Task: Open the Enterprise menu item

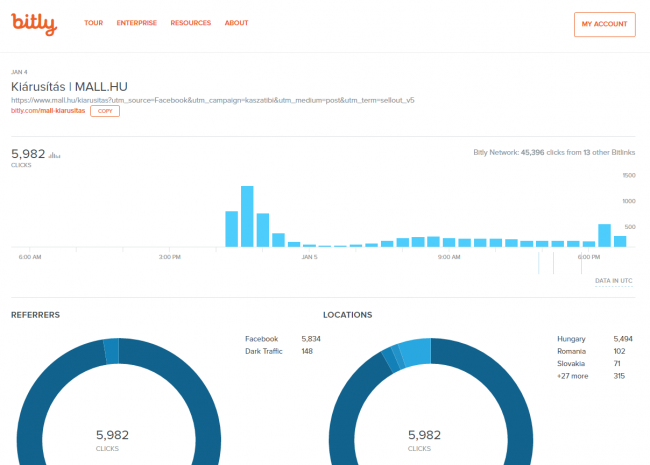Action: pyautogui.click(x=136, y=23)
